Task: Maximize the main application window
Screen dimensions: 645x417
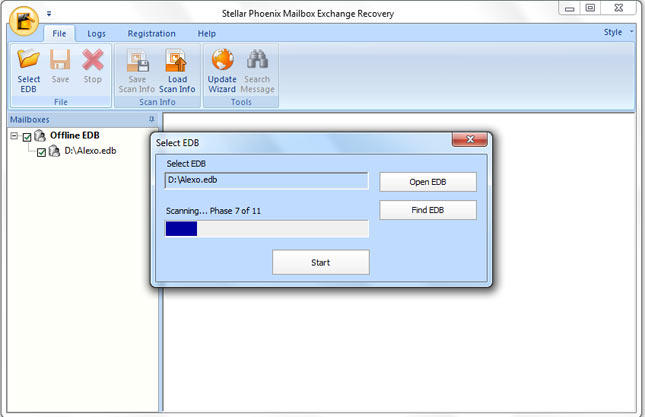Action: (x=590, y=8)
